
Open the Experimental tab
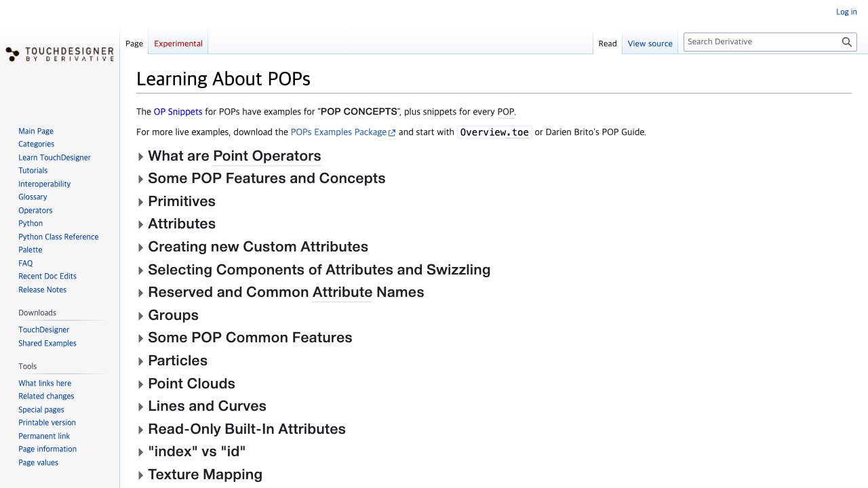pyautogui.click(x=178, y=43)
